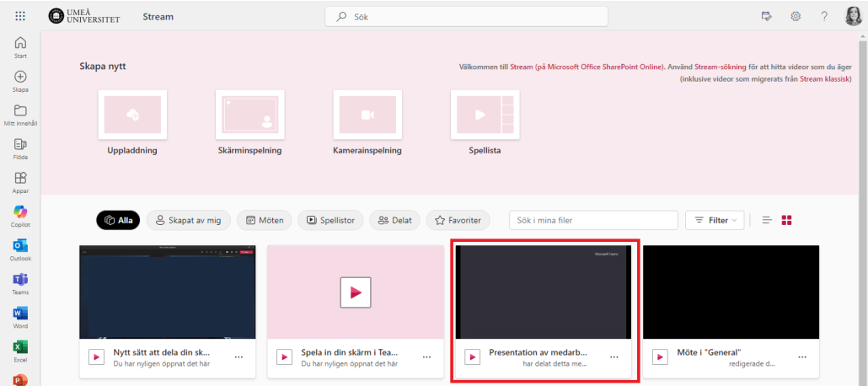Launch PowerPoint from the sidebar
The image size is (868, 386).
(x=20, y=380)
